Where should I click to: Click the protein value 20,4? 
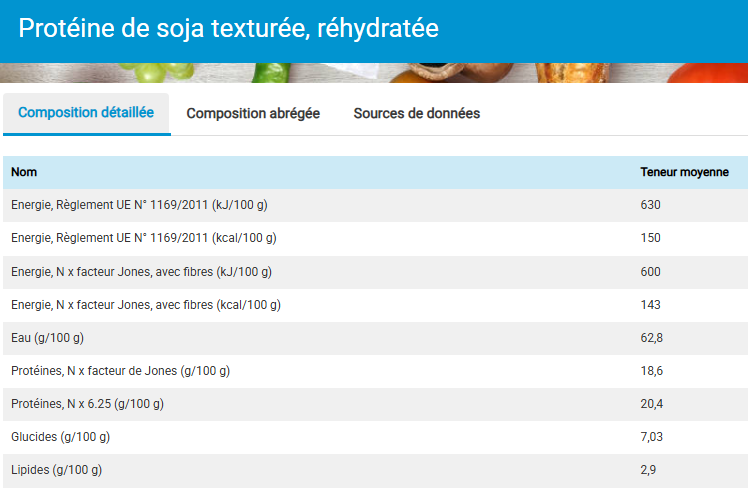651,404
